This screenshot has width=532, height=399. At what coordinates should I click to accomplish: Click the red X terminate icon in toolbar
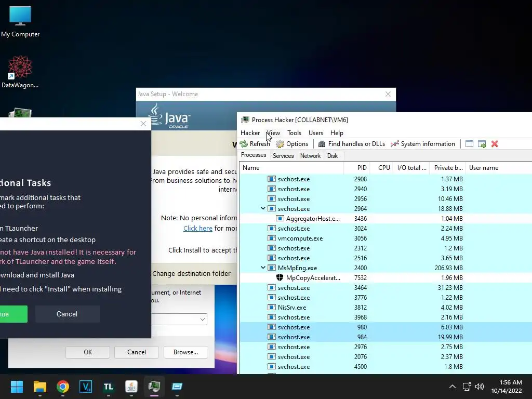click(495, 144)
